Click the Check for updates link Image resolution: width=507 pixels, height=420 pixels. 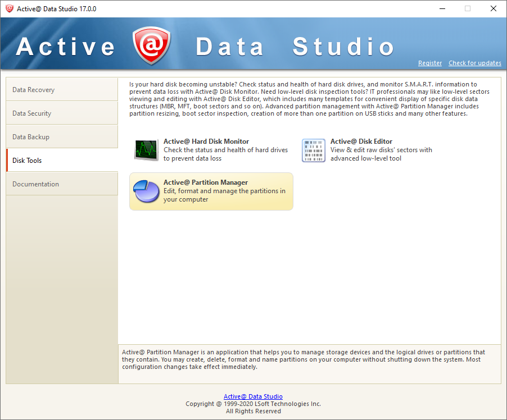tap(474, 63)
